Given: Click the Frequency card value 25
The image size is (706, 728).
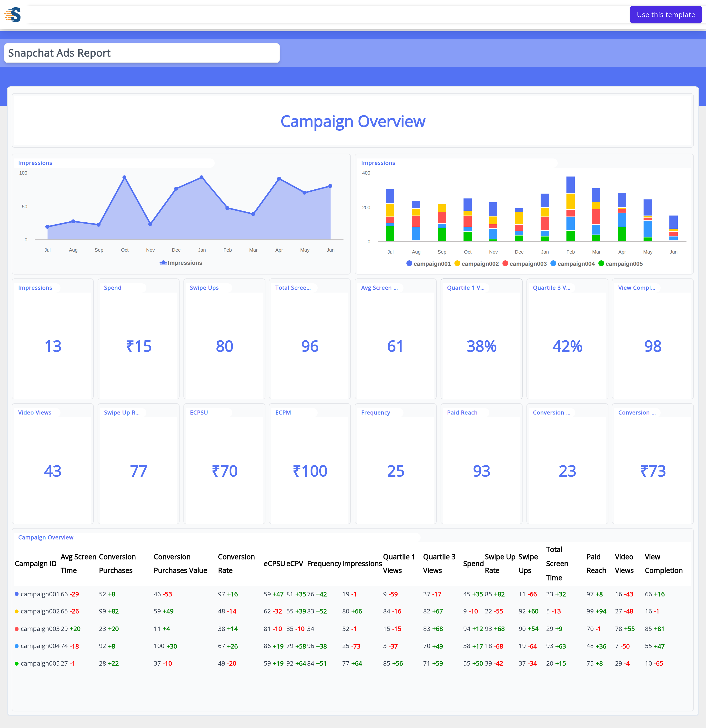Looking at the screenshot, I should (395, 471).
